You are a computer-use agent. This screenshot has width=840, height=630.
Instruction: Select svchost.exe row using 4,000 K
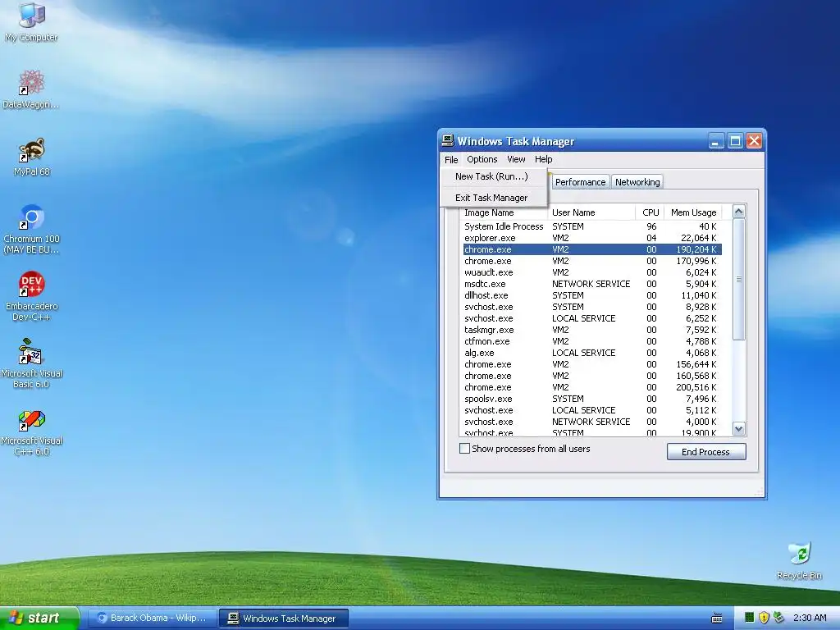point(591,422)
